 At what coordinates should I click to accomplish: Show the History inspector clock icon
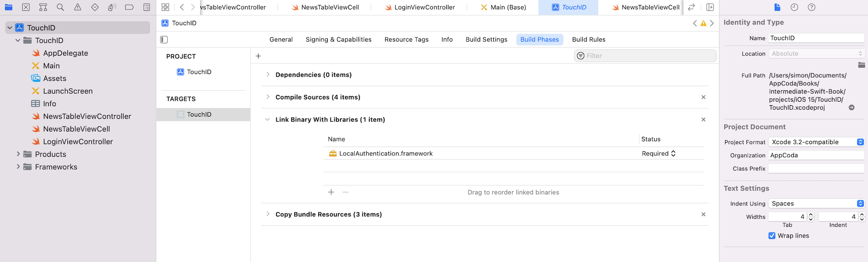pos(794,7)
